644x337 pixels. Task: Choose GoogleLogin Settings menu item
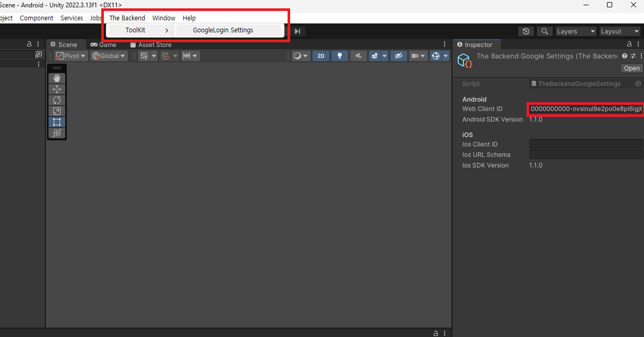coord(229,30)
